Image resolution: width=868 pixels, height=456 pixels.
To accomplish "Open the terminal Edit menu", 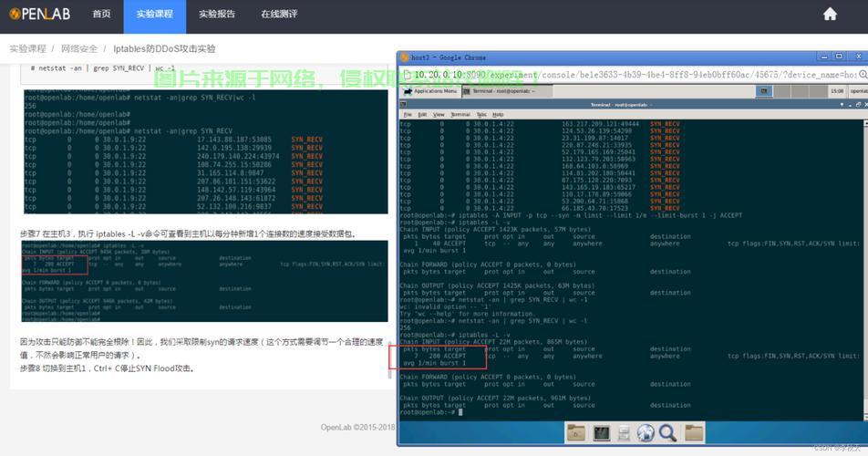I will click(x=422, y=115).
